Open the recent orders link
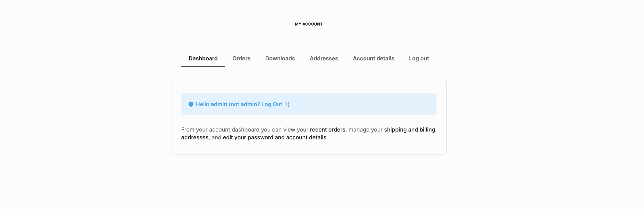Image resolution: width=644 pixels, height=209 pixels. coord(328,130)
